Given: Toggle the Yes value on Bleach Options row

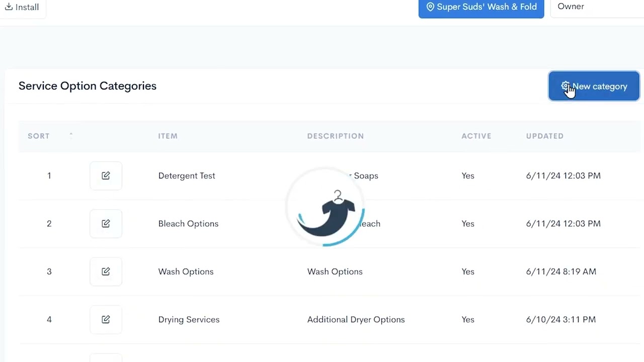Looking at the screenshot, I should pos(468,223).
